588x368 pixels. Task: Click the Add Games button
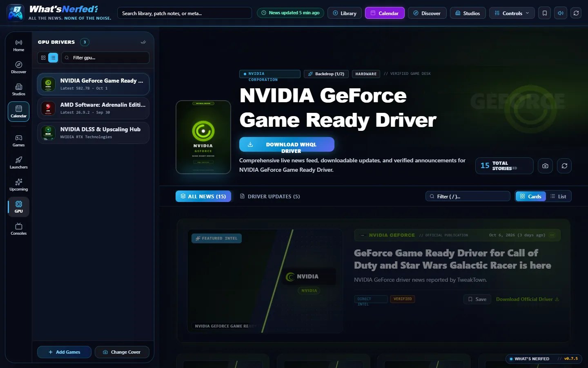click(64, 352)
